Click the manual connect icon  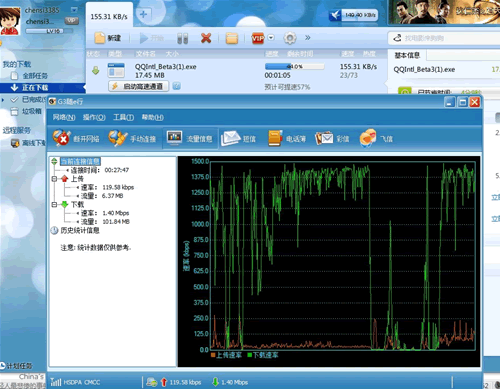click(118, 138)
